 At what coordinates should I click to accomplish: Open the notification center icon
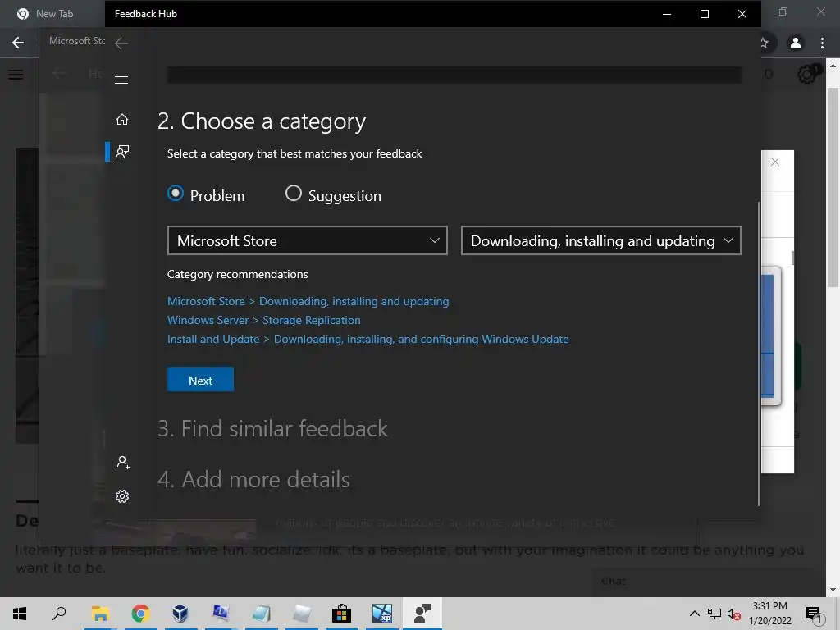pyautogui.click(x=815, y=614)
